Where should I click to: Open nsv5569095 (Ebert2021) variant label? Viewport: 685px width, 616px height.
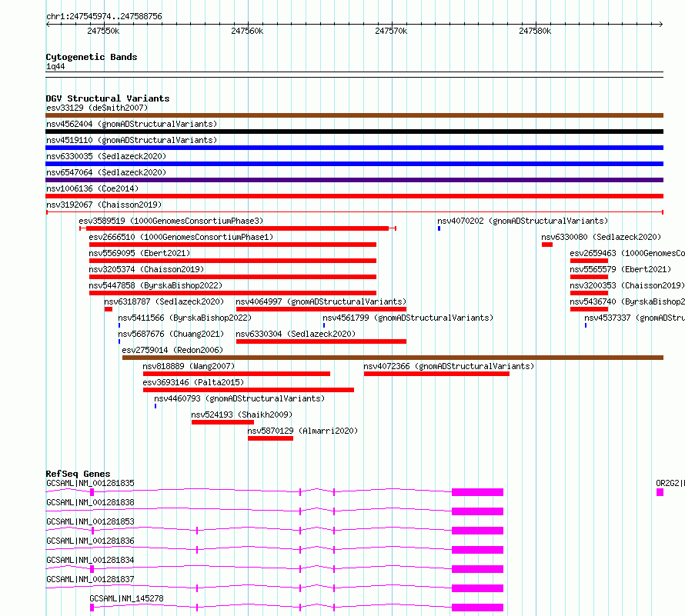[x=139, y=253]
